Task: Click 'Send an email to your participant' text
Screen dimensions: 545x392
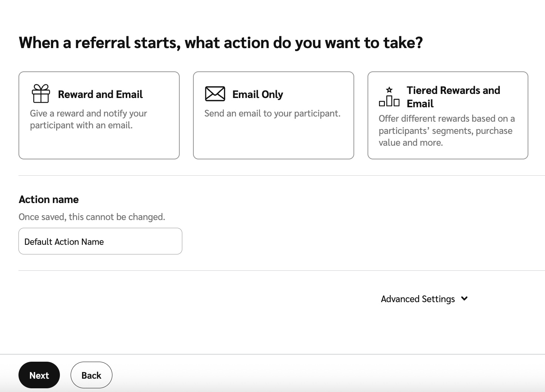Action: click(x=272, y=113)
